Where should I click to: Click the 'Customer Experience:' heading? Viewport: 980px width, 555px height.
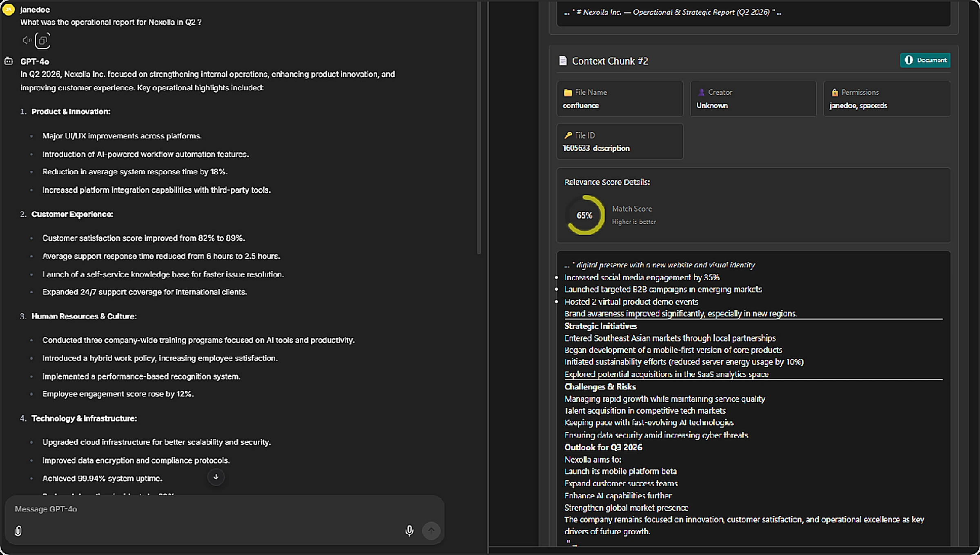coord(72,214)
